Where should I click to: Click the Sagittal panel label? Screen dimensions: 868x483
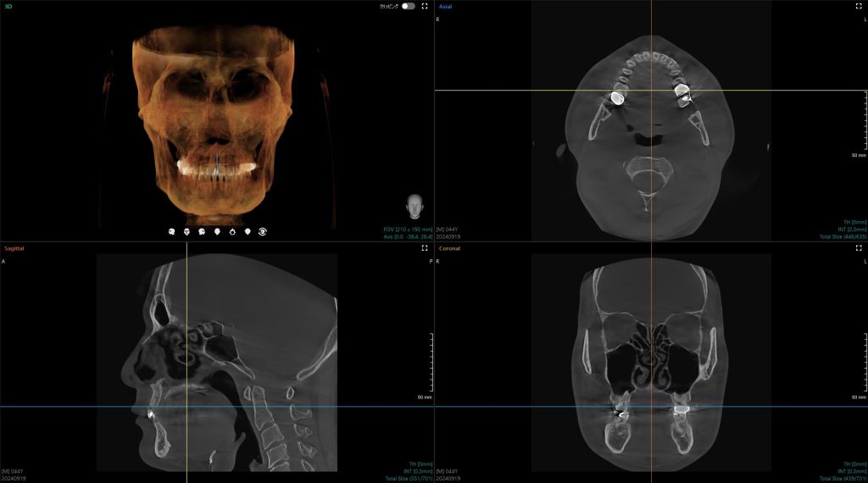pyautogui.click(x=14, y=249)
